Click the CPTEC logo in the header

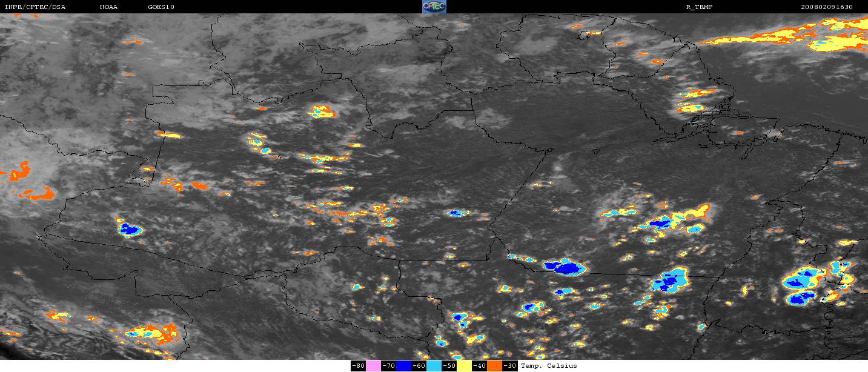tap(434, 7)
